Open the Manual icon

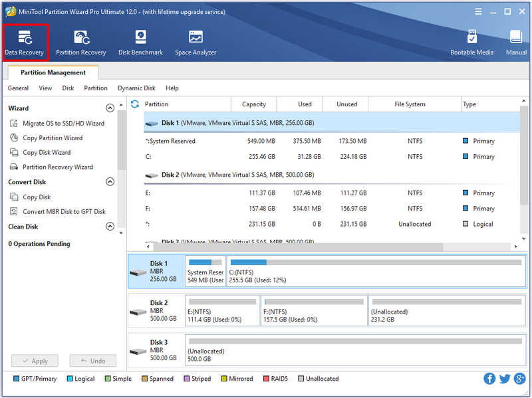coord(516,43)
